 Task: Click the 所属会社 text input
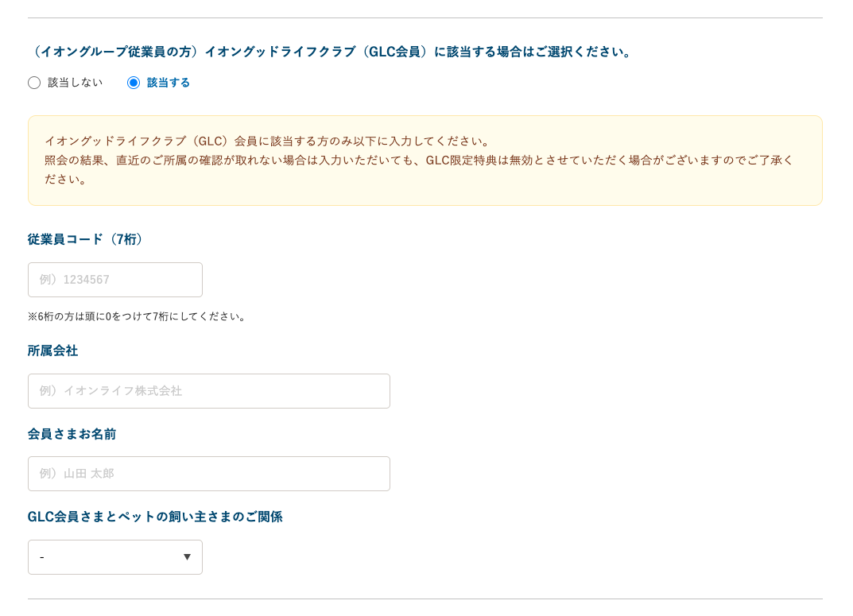coord(209,391)
